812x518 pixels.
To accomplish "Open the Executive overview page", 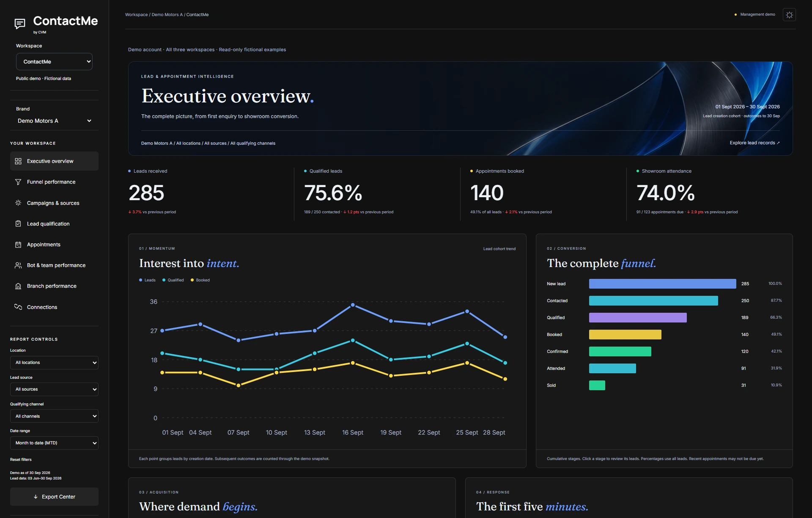I will click(54, 161).
